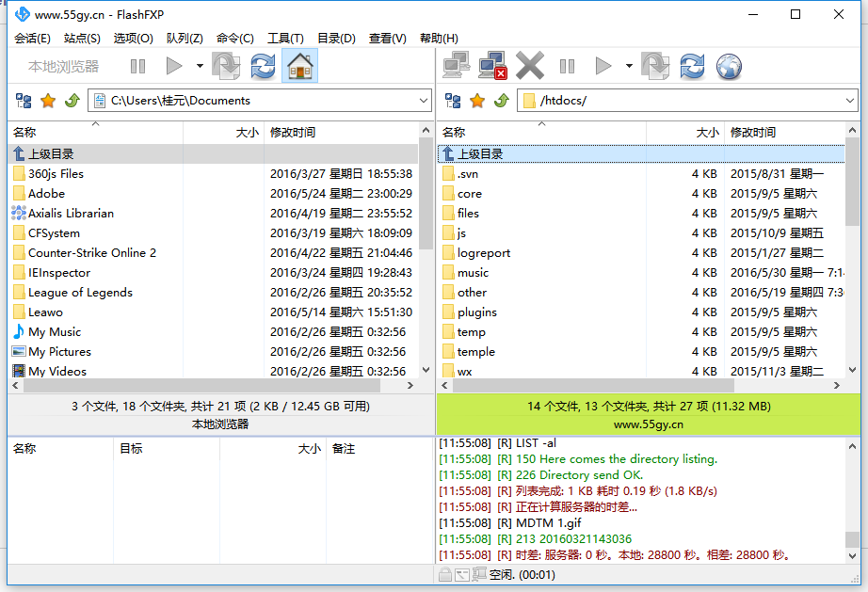Abort the current transfer
Image resolution: width=868 pixels, height=592 pixels.
pos(529,65)
